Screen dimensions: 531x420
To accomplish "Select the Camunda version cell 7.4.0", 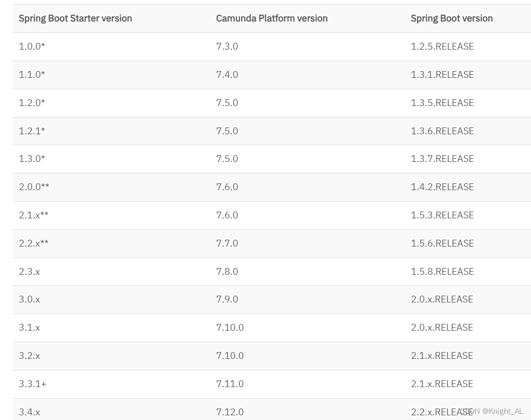I will [x=227, y=75].
